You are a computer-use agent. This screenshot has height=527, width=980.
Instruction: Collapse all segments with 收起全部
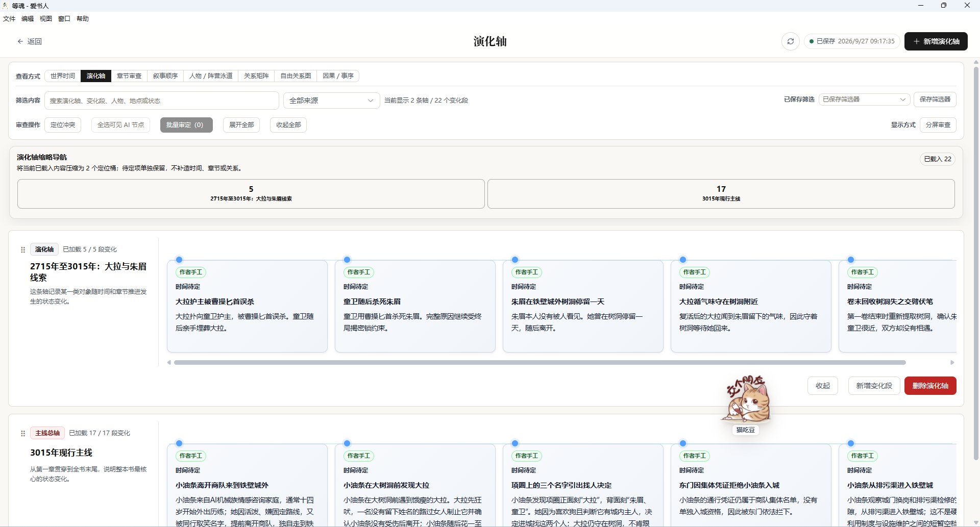(x=288, y=125)
